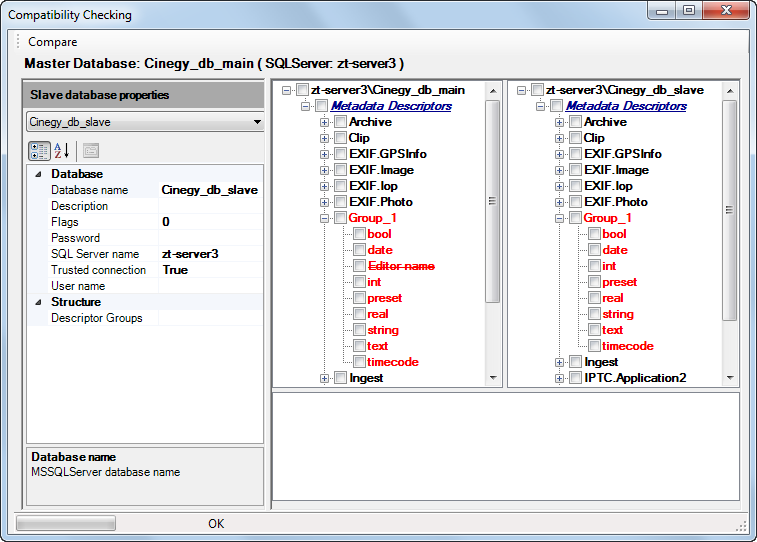Check timecode checkbox in slave tree
This screenshot has height=542, width=757.
click(594, 346)
